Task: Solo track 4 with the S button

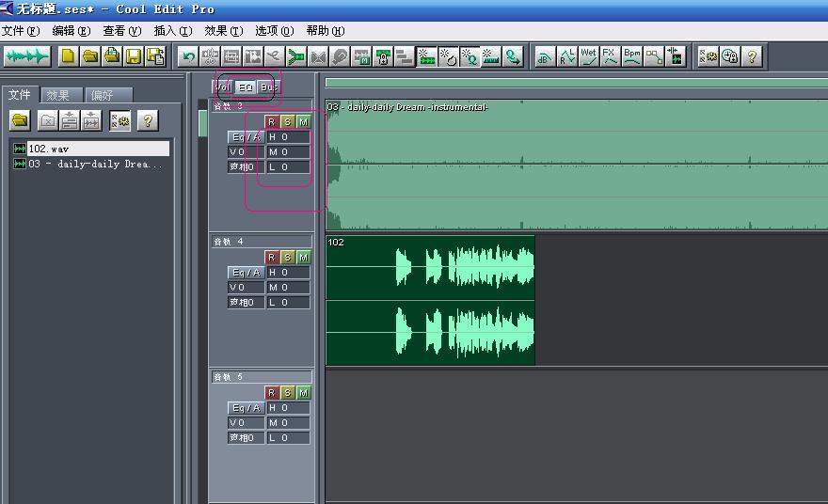Action: 287,258
